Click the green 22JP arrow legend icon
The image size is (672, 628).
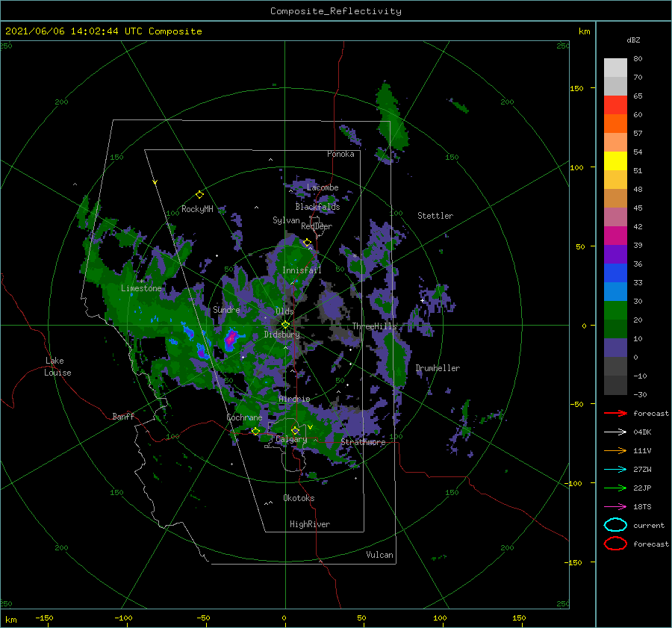(615, 488)
